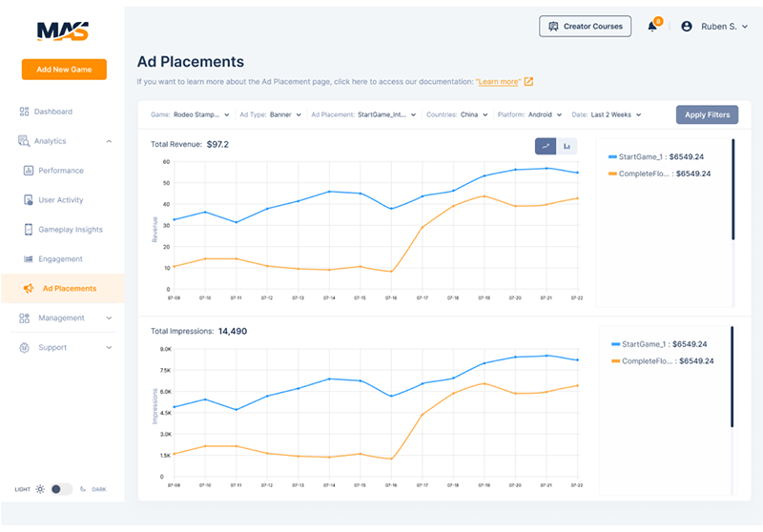Open the Creator Courses button

[x=585, y=27]
